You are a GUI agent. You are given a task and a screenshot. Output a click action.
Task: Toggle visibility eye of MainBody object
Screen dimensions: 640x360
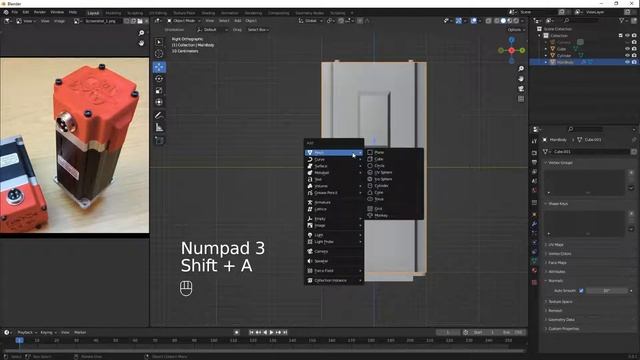point(627,62)
